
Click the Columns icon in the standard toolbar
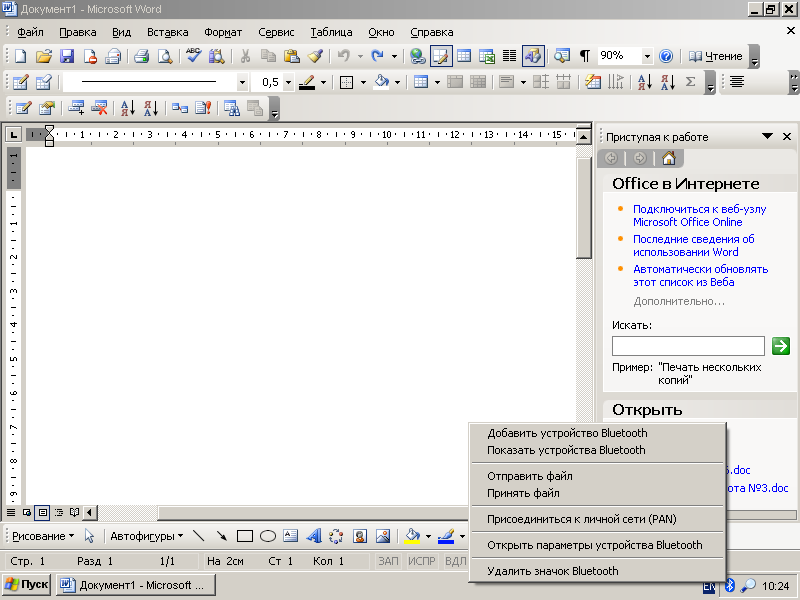tap(509, 56)
